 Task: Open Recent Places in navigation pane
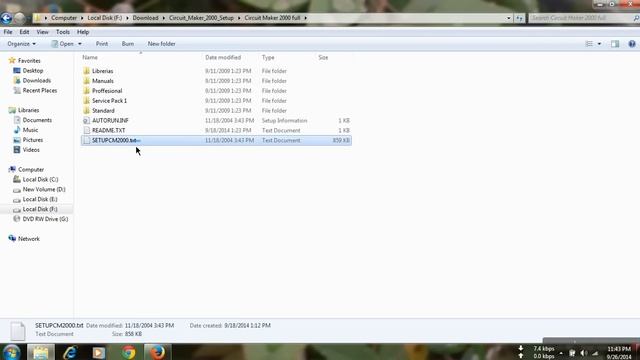40,90
